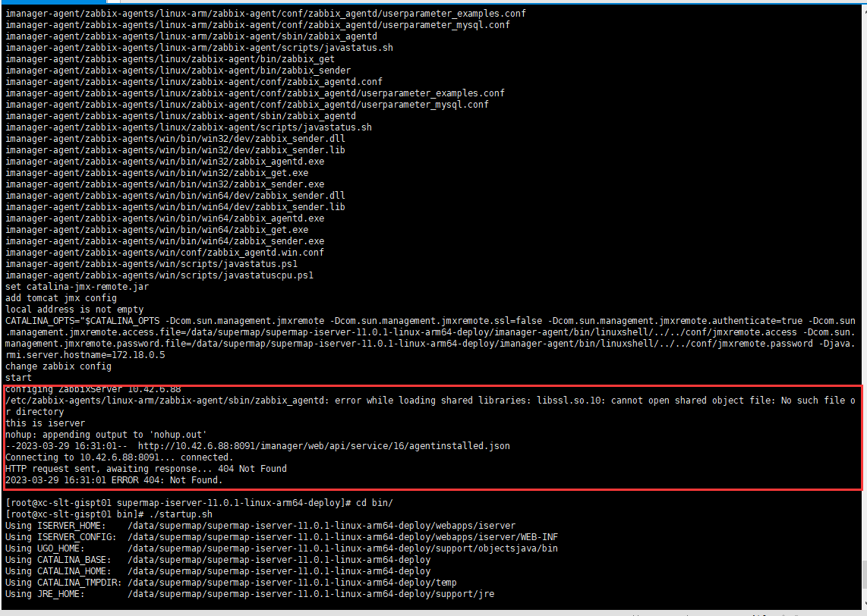Screen dimensions: 867x616
Task: Click the line ending 'win32/dev/zabbix_sender.lib'
Action: 175,150
